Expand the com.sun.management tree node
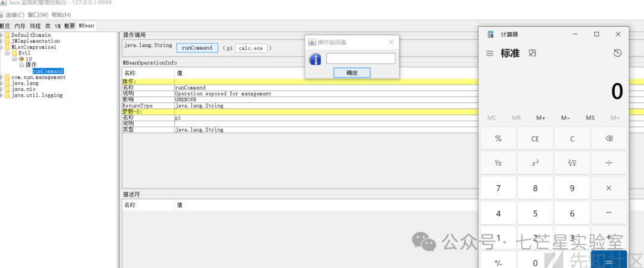 [2, 77]
